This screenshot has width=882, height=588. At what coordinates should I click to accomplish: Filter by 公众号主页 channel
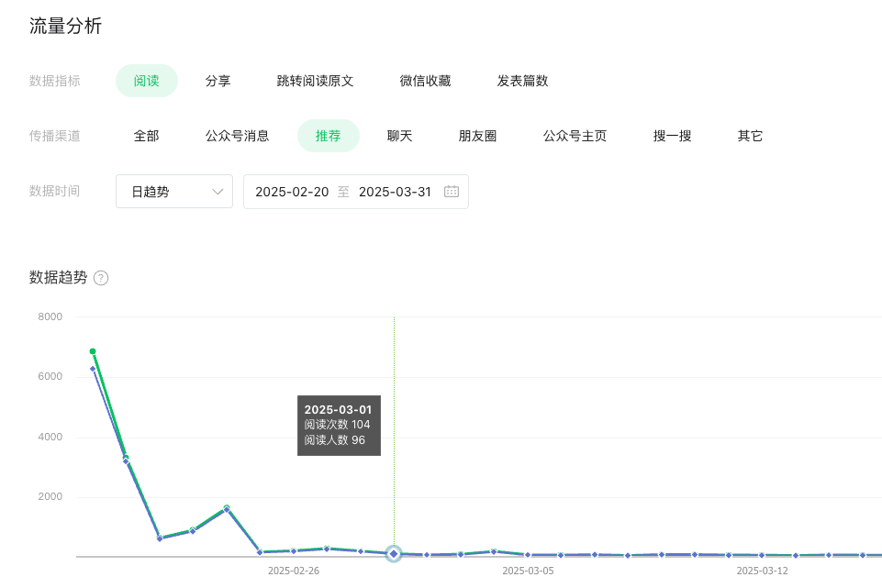click(575, 136)
